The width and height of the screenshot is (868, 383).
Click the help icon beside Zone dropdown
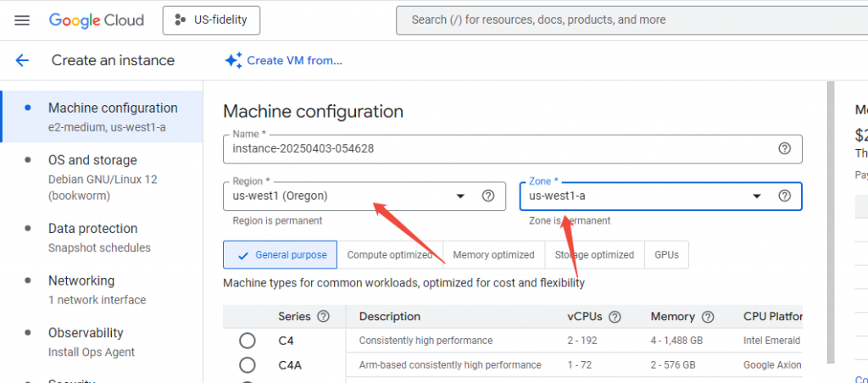[x=784, y=196]
